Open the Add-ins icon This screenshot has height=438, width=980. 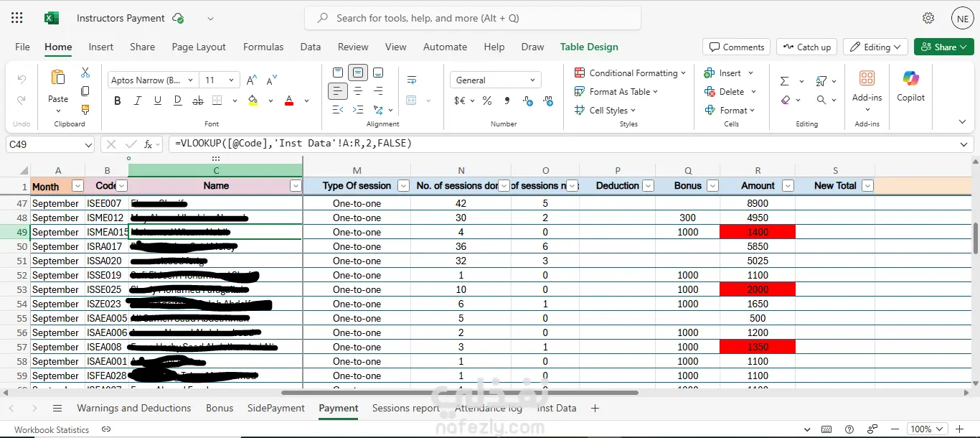click(x=867, y=79)
